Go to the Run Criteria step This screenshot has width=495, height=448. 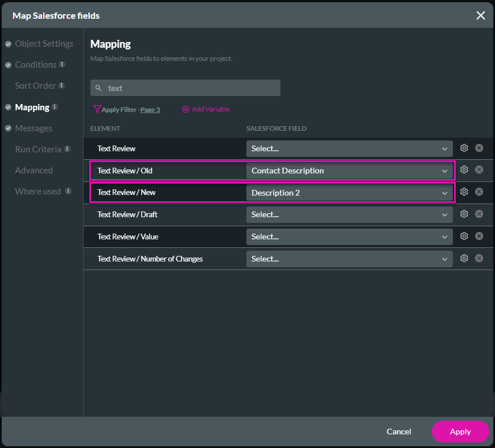point(38,149)
